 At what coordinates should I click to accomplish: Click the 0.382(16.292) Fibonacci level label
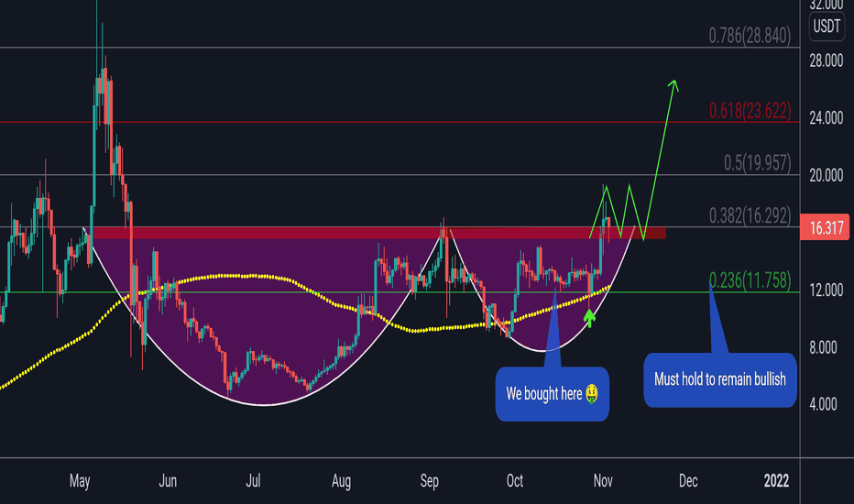[x=750, y=215]
